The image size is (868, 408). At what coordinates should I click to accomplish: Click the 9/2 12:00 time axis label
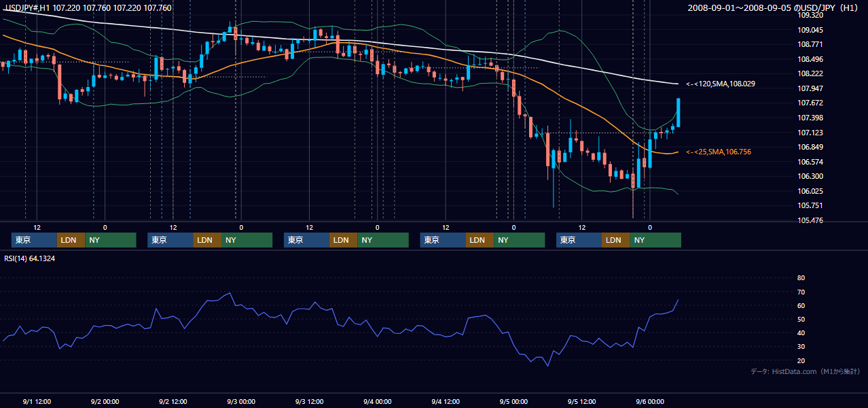click(x=173, y=401)
